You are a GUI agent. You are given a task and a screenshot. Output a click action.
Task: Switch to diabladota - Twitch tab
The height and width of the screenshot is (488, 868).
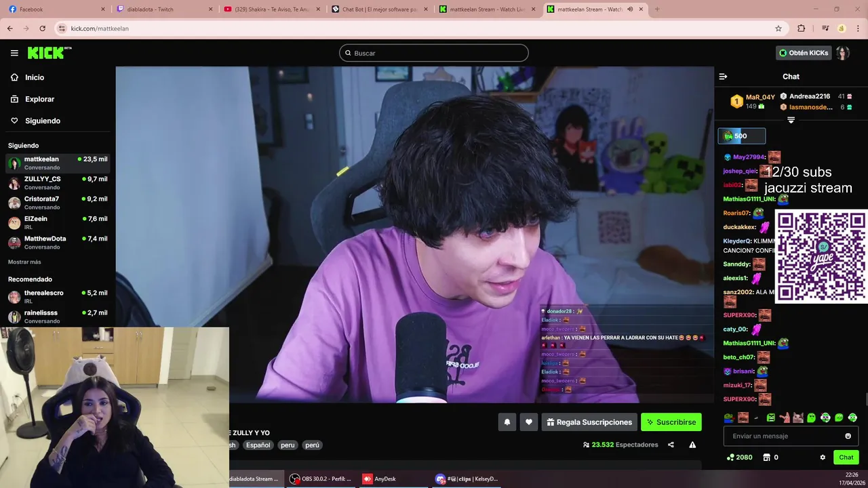pyautogui.click(x=165, y=9)
